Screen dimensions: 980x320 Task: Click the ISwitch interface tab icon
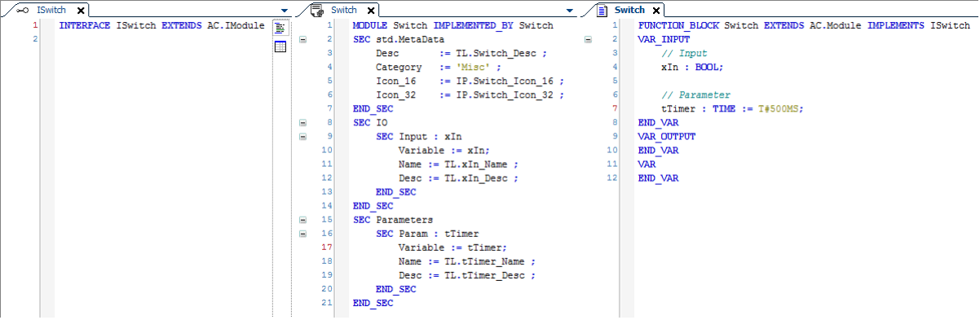click(x=24, y=10)
